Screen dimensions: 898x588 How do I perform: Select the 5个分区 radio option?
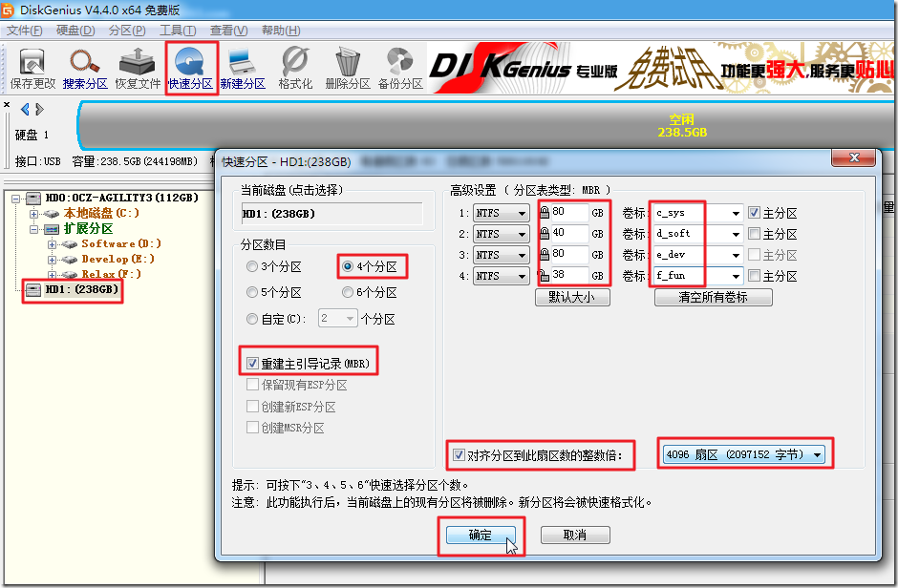point(251,292)
